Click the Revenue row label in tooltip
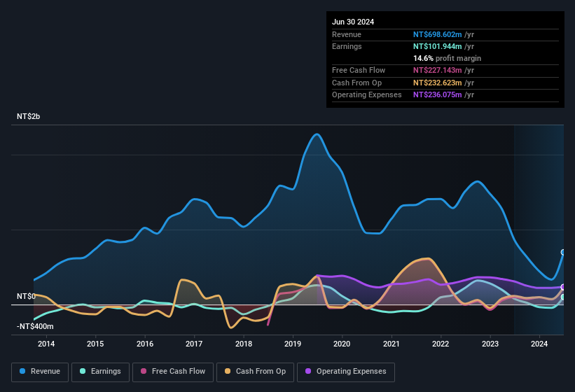 [347, 34]
